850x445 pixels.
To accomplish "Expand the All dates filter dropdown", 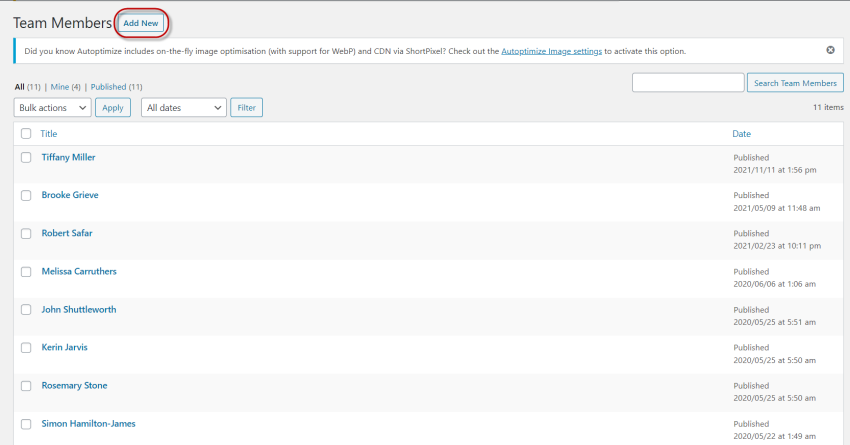I will (x=184, y=107).
